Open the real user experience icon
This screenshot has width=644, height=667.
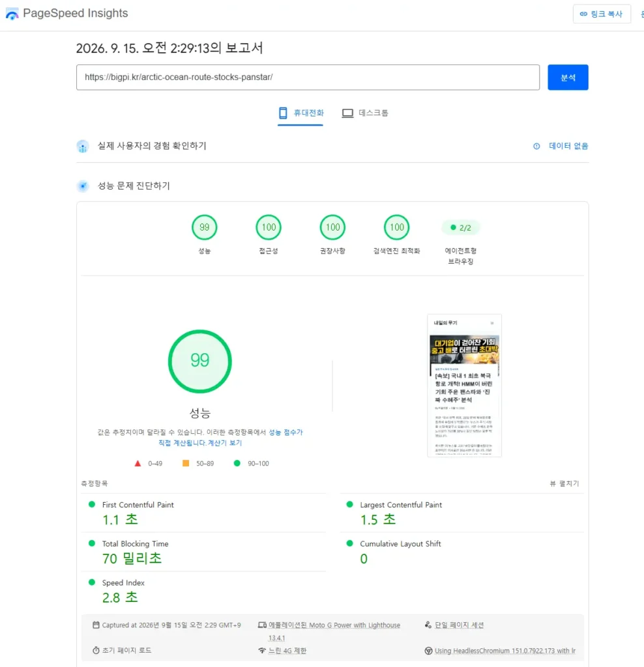[x=83, y=147]
